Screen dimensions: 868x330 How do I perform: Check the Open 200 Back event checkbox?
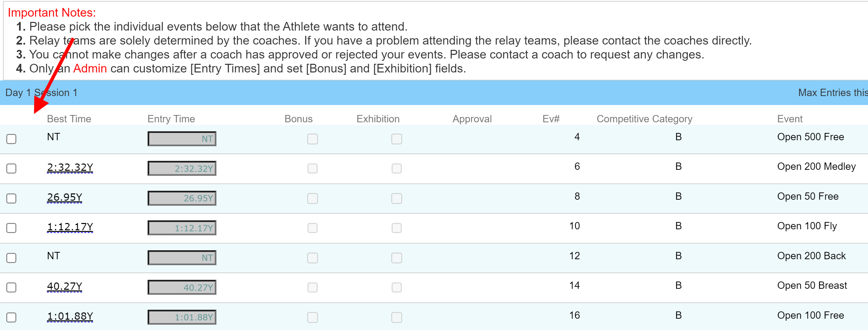pos(11,258)
